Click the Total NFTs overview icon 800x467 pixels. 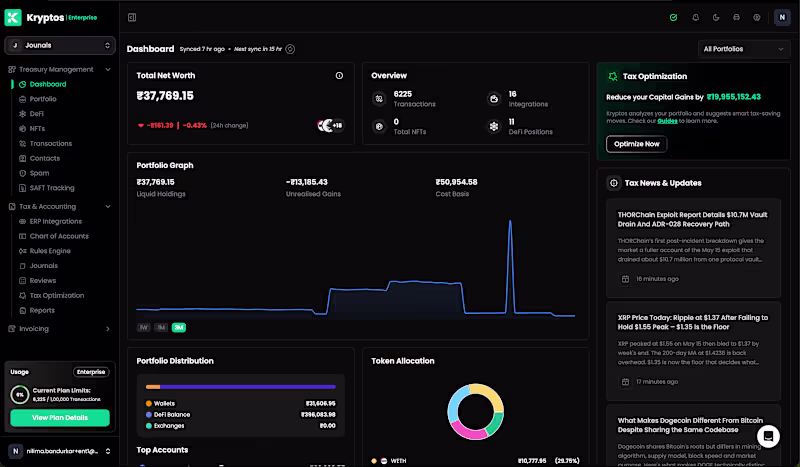coord(379,127)
